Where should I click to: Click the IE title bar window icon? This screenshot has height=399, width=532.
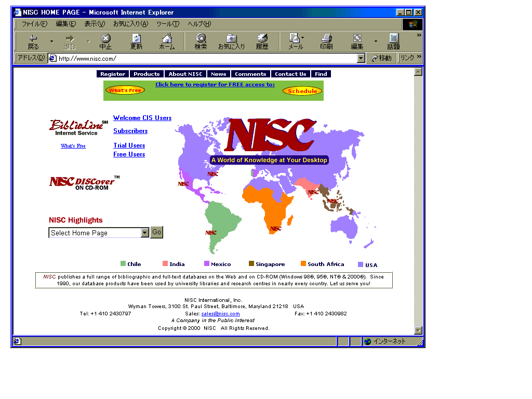18,12
